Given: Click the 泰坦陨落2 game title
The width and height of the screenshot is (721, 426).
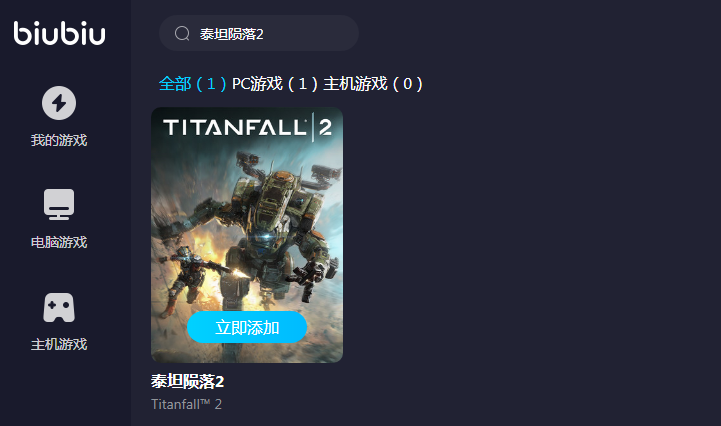Looking at the screenshot, I should coord(188,381).
